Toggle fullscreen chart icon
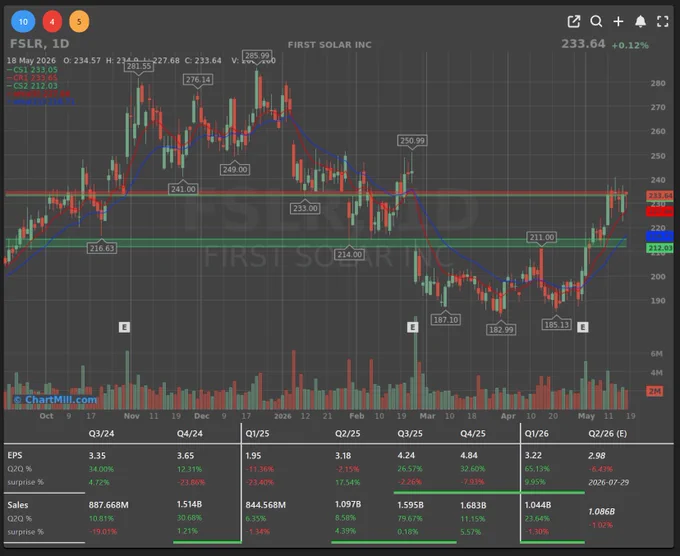680x556 pixels. coord(663,21)
